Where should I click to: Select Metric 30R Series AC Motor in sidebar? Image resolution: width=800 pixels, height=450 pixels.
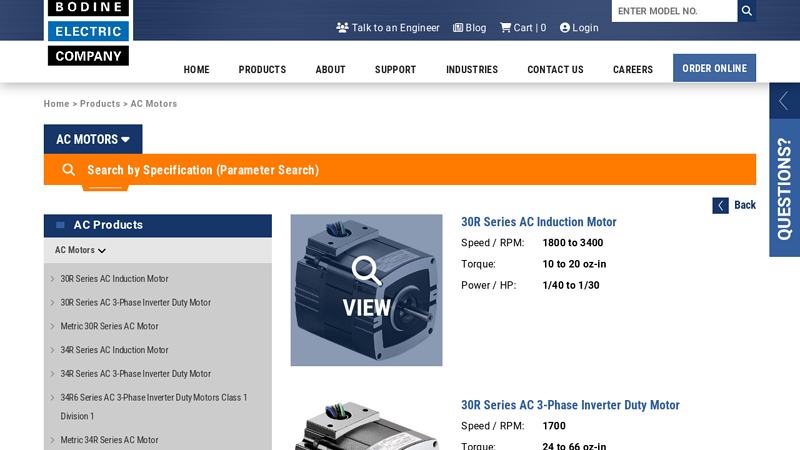[109, 326]
